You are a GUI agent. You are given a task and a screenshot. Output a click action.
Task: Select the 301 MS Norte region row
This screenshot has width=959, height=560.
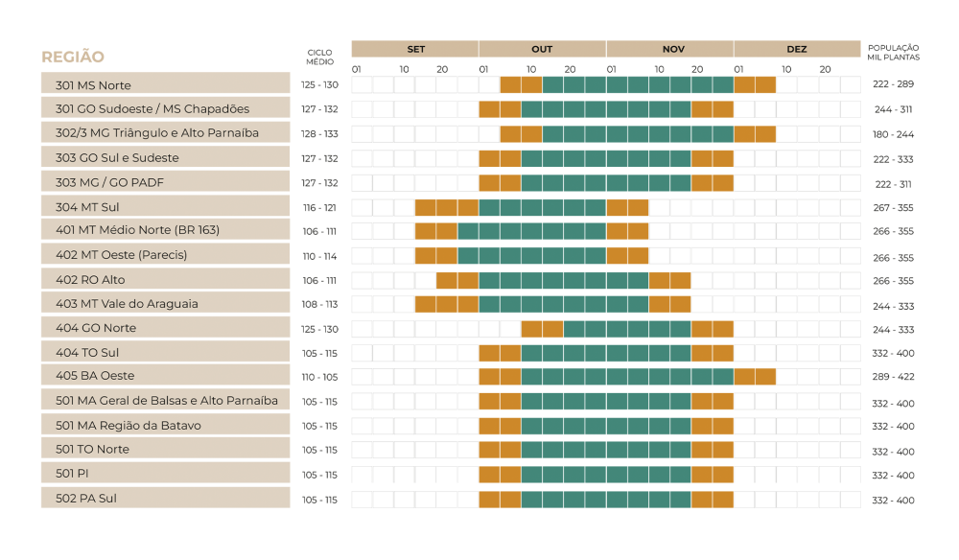pos(166,85)
